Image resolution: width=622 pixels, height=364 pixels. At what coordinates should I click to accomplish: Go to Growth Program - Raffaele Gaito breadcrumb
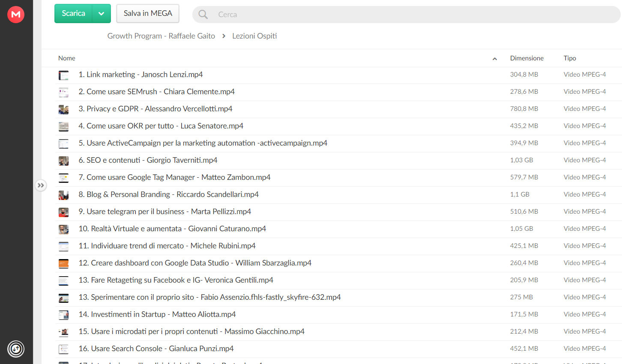pyautogui.click(x=161, y=36)
